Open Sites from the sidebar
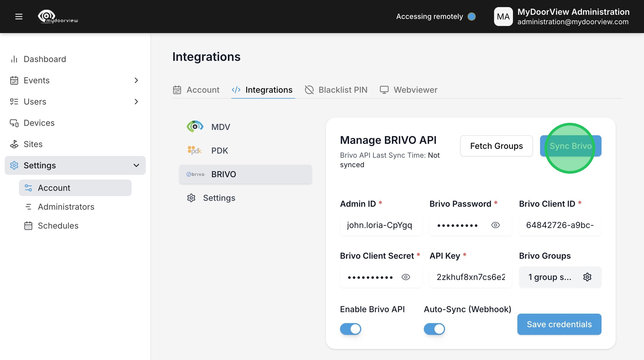Screen dimensions: 644x360 [33, 144]
